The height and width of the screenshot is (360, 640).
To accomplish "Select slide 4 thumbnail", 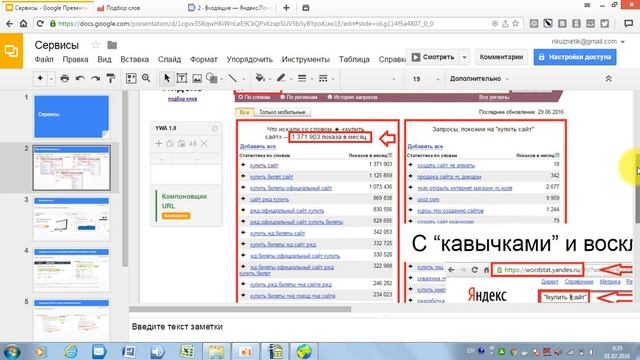I will [71, 270].
